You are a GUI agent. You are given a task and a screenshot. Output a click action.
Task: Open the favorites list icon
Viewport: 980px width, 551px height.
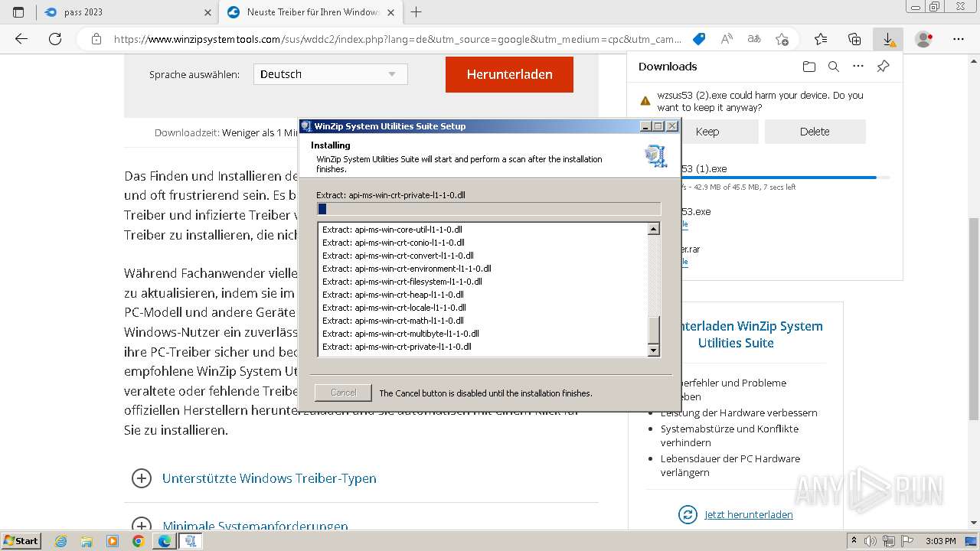(821, 39)
